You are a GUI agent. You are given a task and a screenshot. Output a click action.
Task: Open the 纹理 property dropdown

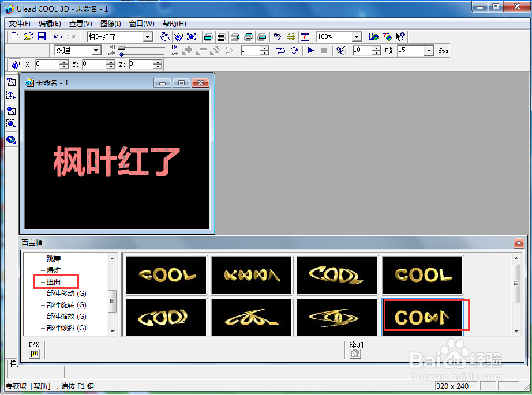96,51
